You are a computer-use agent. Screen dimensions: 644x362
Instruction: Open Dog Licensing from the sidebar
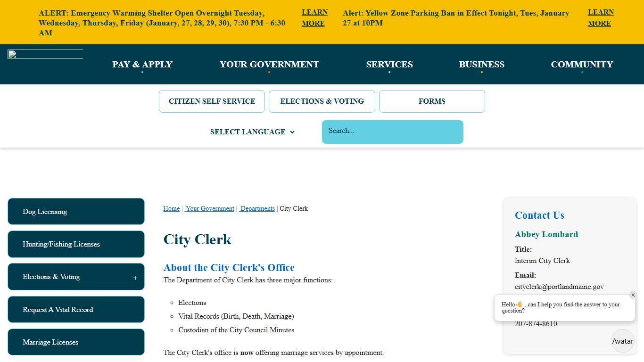pos(76,211)
